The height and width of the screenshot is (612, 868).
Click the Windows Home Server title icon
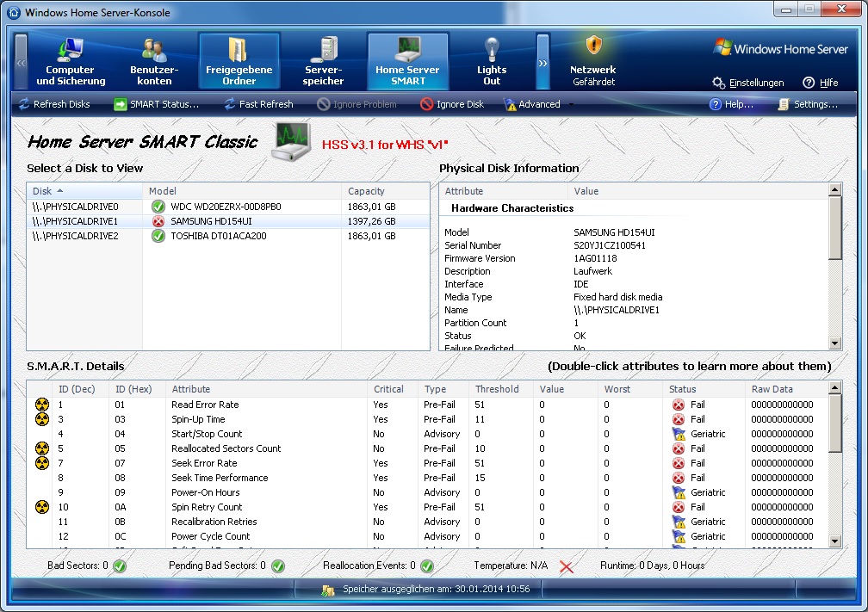14,12
